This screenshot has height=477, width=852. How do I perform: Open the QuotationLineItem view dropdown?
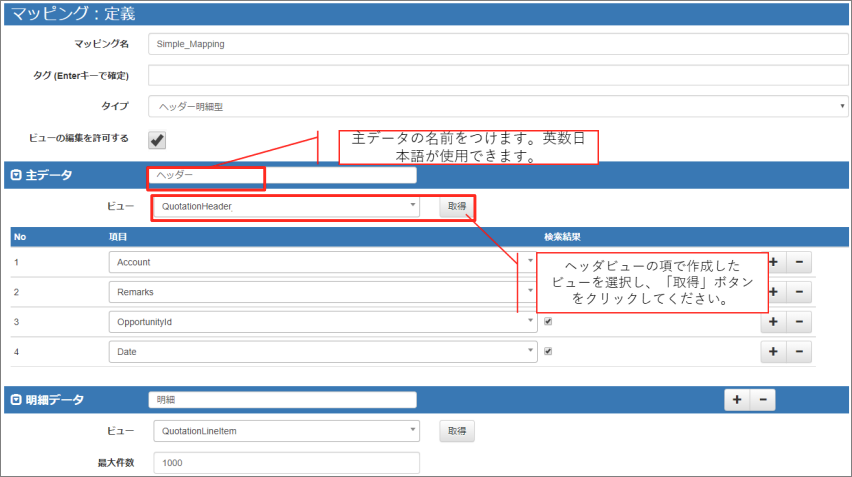pos(286,431)
